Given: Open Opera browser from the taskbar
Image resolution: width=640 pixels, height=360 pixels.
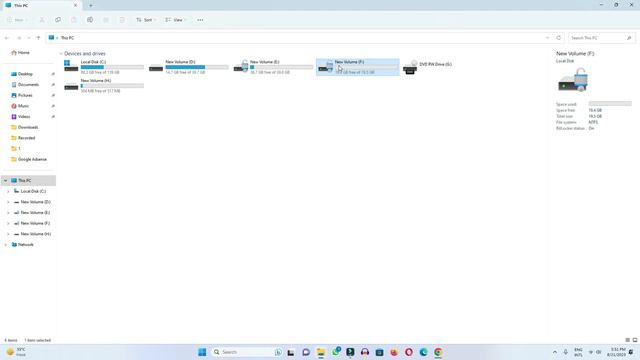Looking at the screenshot, I should click(x=409, y=352).
